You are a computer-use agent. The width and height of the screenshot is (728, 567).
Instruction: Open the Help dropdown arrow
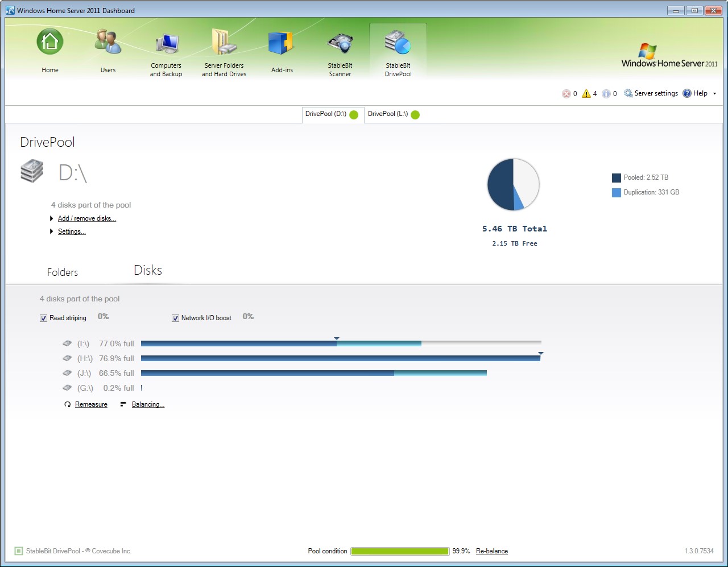pyautogui.click(x=714, y=94)
